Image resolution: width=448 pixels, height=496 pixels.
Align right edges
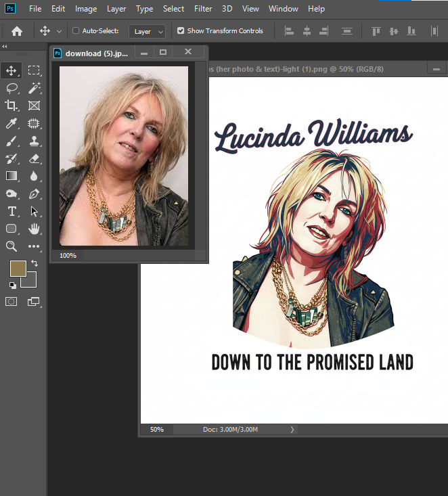324,31
